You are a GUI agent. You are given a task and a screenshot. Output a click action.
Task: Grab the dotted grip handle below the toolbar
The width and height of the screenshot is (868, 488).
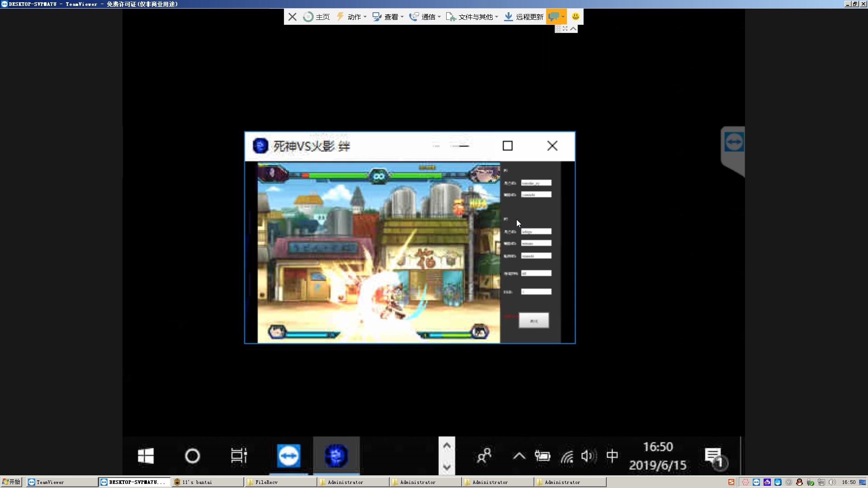click(558, 28)
